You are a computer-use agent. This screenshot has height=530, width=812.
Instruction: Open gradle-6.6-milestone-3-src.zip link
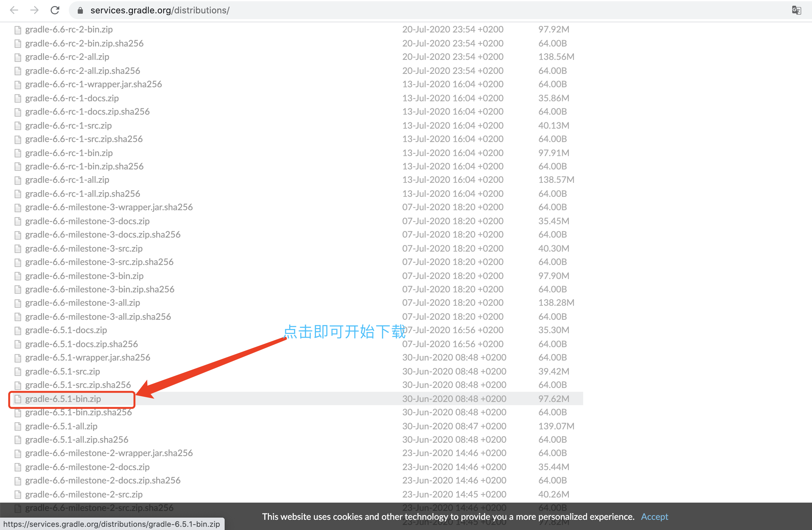point(84,248)
